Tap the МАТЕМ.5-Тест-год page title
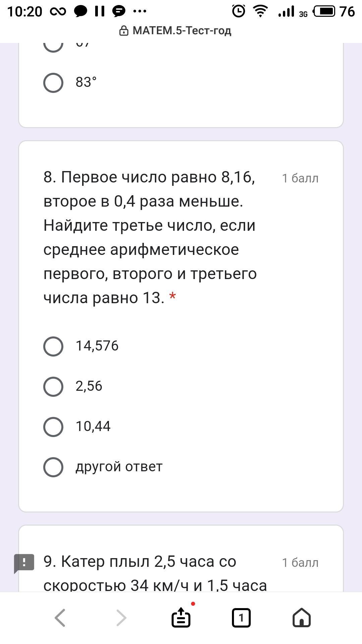Image resolution: width=362 pixels, height=644 pixels. tap(182, 31)
